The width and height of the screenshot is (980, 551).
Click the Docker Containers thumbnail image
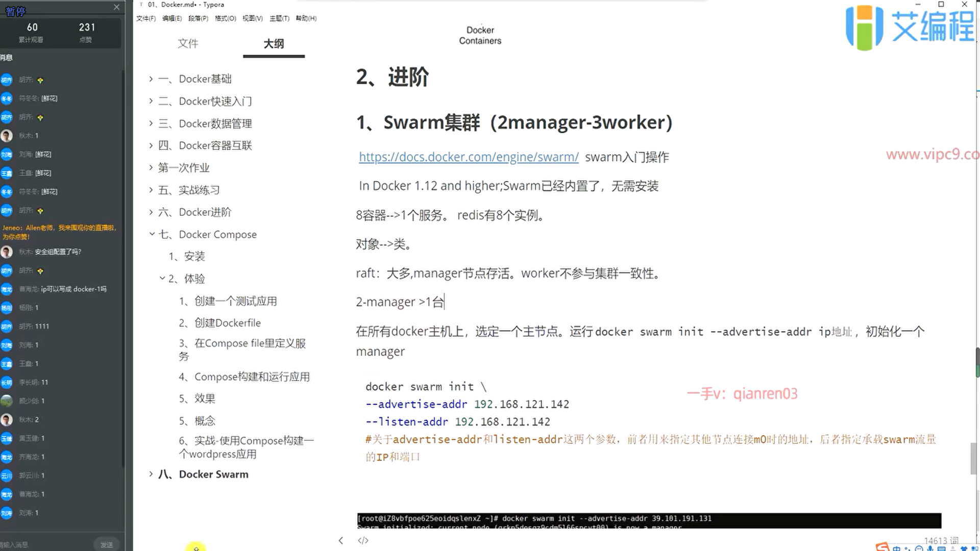[x=480, y=35]
